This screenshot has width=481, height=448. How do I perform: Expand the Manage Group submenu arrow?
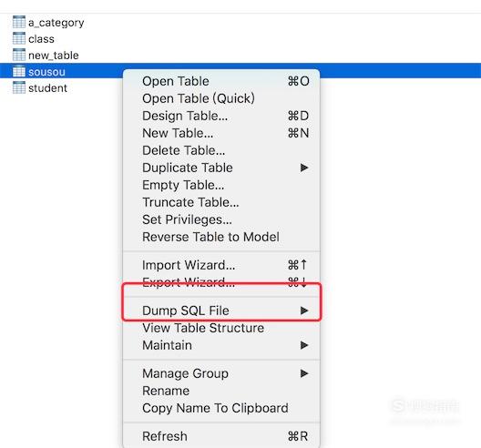click(304, 373)
